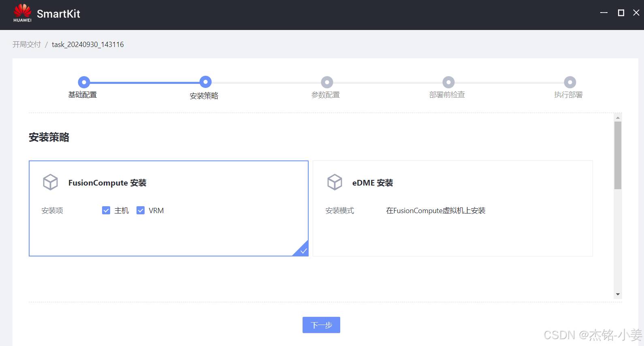
Task: Click the Huawei logo icon
Action: pos(22,13)
